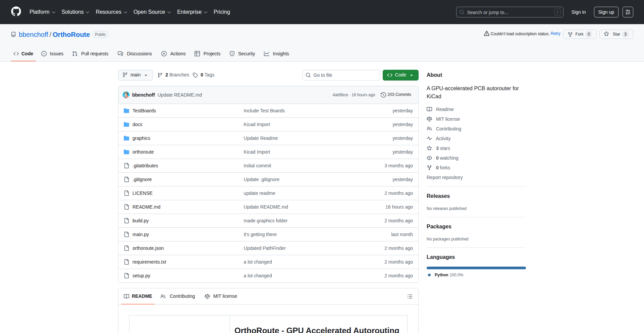The image size is (644, 333).
Task: Click the stars icon in About
Action: pyautogui.click(x=429, y=148)
